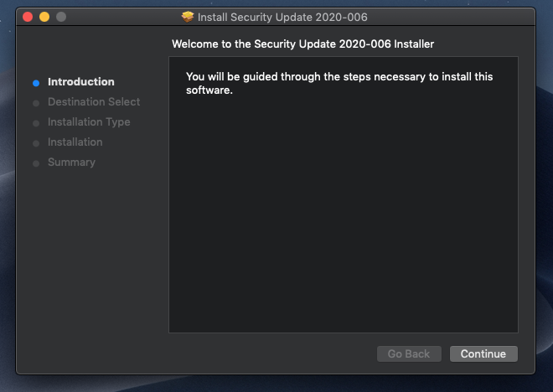Screen dimensions: 553x392
Task: Select the Summary step in sidebar
Action: pos(71,162)
